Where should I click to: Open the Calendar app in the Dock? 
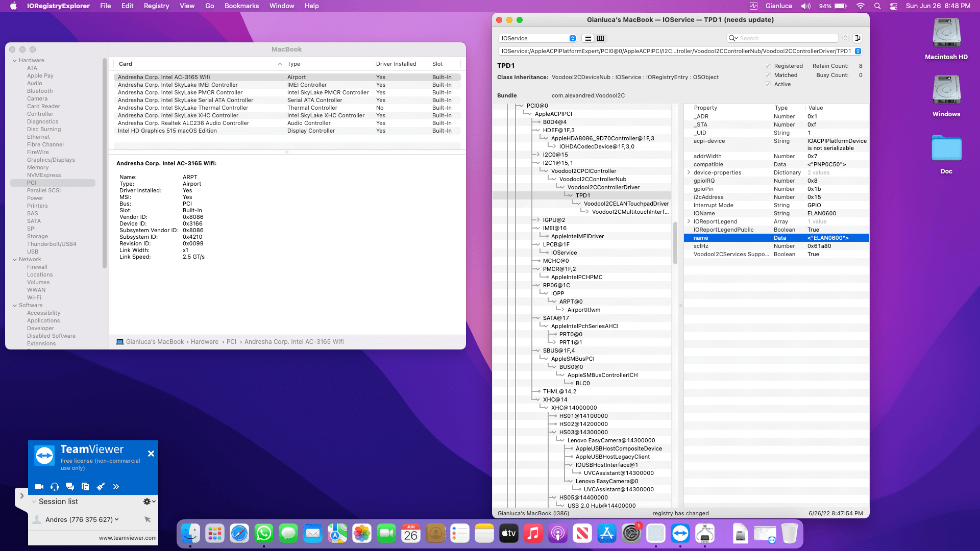(411, 534)
